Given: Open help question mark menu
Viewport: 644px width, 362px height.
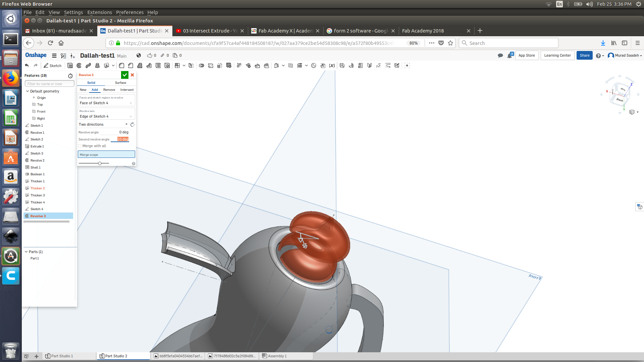Looking at the screenshot, I should (600, 56).
